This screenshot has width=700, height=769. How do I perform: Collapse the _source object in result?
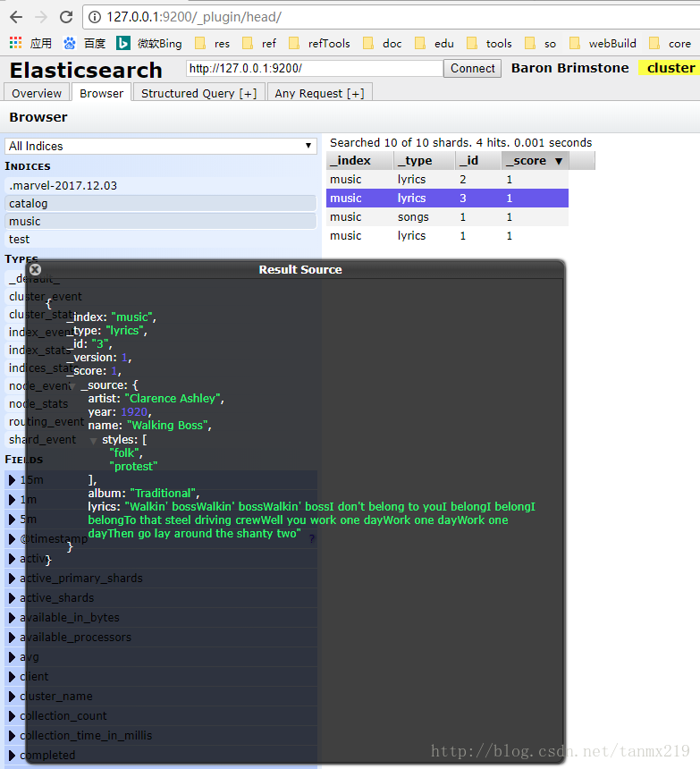click(72, 386)
